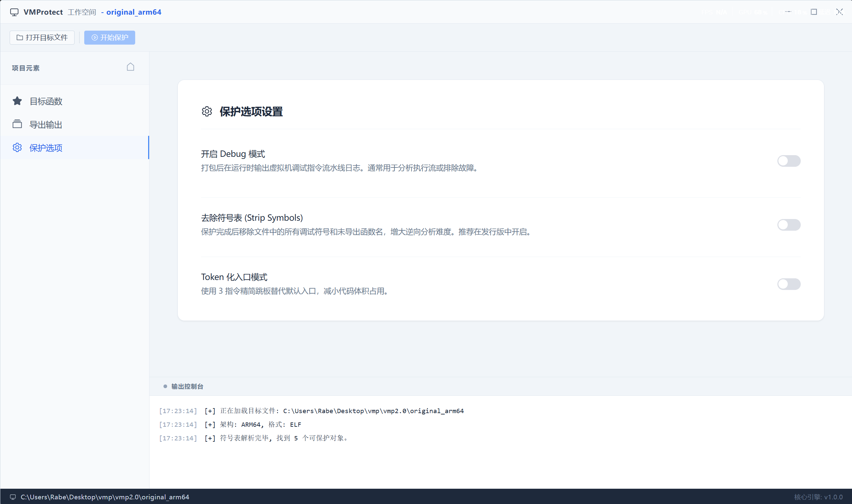Minimize the VMProtect window

click(x=788, y=12)
